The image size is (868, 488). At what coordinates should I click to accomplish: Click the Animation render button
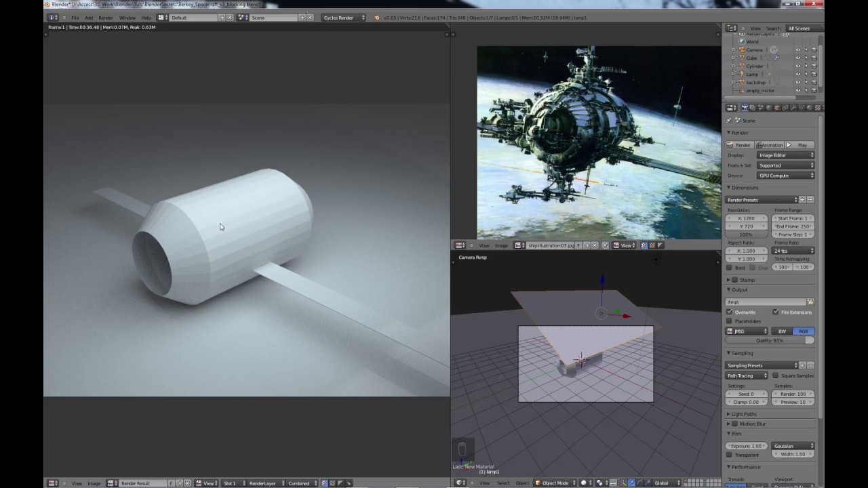point(769,145)
